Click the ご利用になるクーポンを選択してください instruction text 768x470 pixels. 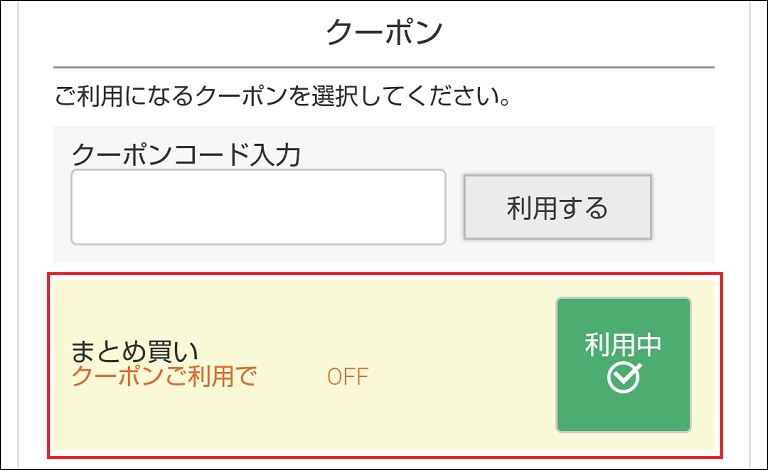click(283, 95)
